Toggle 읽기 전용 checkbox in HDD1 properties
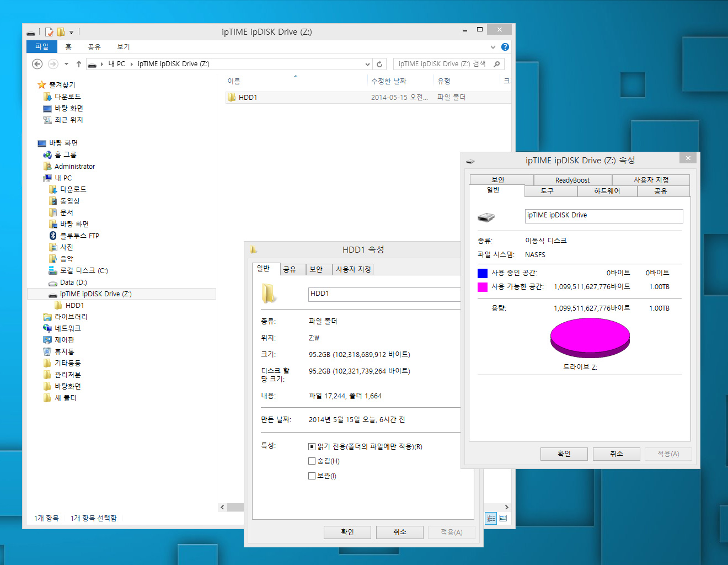 tap(312, 446)
